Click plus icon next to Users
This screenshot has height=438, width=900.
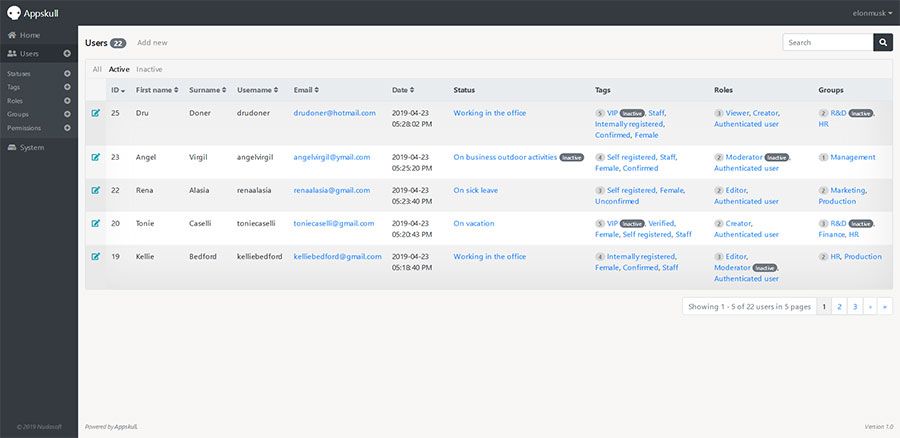(67, 53)
